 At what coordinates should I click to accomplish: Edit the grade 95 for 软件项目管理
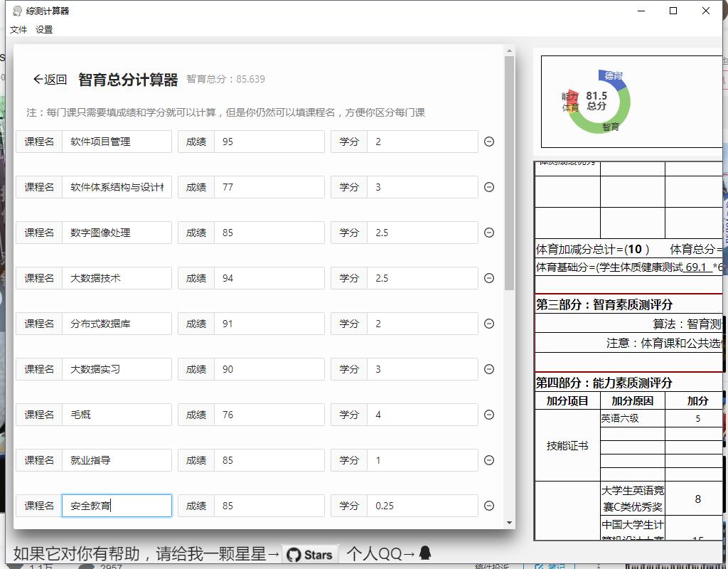point(269,142)
